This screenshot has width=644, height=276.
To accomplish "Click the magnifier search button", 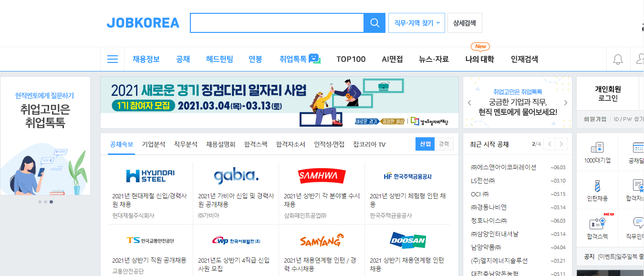I will tap(374, 23).
